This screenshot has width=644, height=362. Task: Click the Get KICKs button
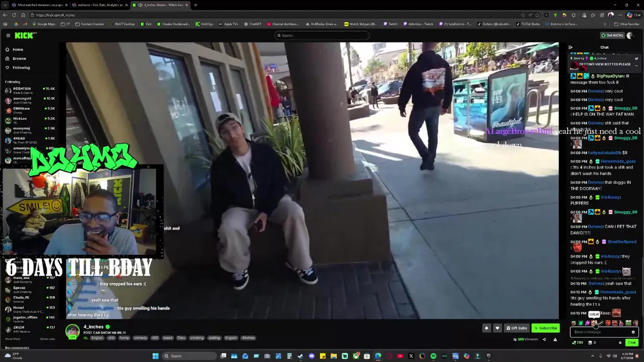612,35
